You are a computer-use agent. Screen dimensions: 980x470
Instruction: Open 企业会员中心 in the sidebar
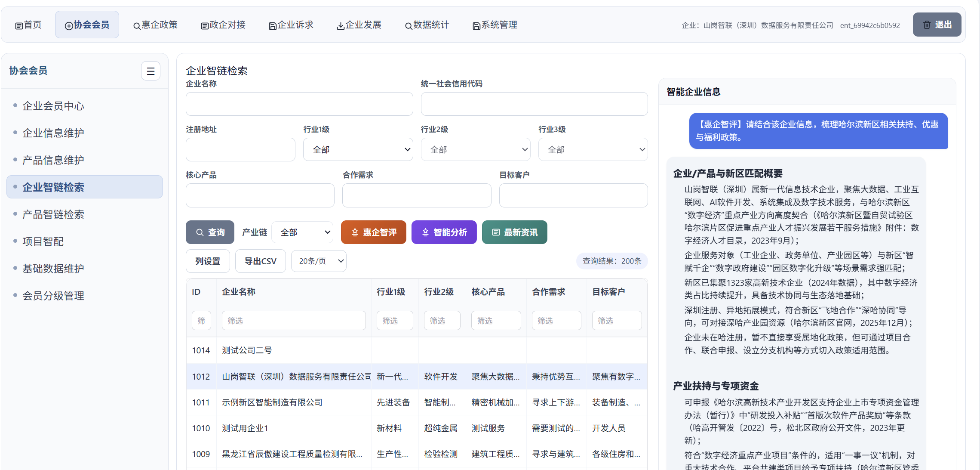pos(85,106)
